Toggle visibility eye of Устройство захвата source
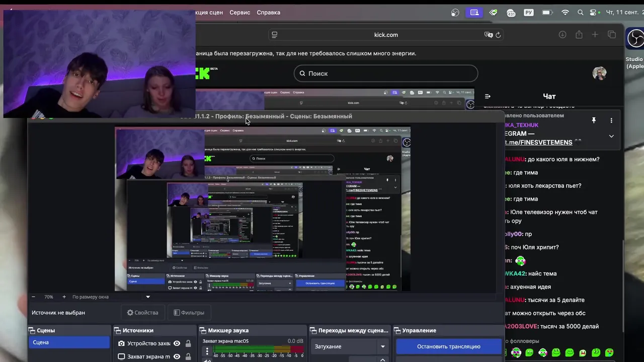This screenshot has height=362, width=644. click(177, 343)
